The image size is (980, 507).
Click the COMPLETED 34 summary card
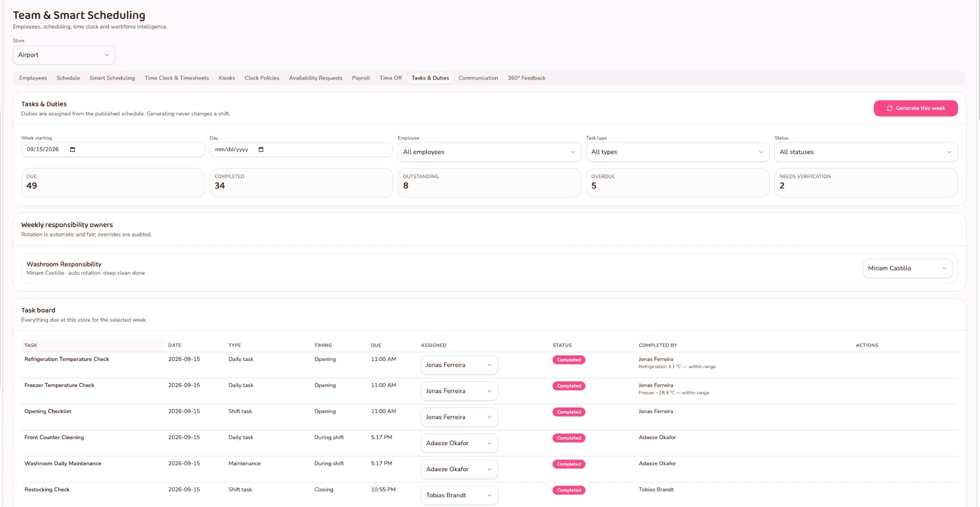pos(301,183)
